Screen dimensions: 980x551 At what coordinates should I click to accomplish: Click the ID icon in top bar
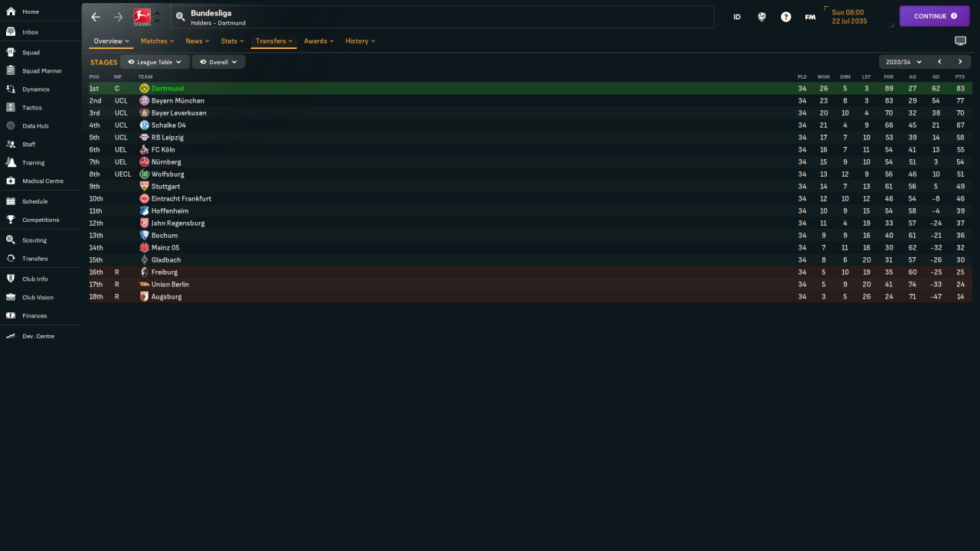[737, 17]
